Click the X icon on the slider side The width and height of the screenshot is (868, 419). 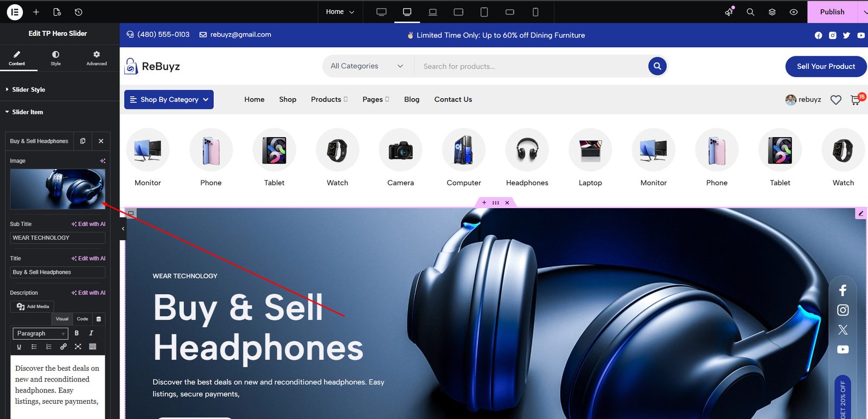[843, 330]
